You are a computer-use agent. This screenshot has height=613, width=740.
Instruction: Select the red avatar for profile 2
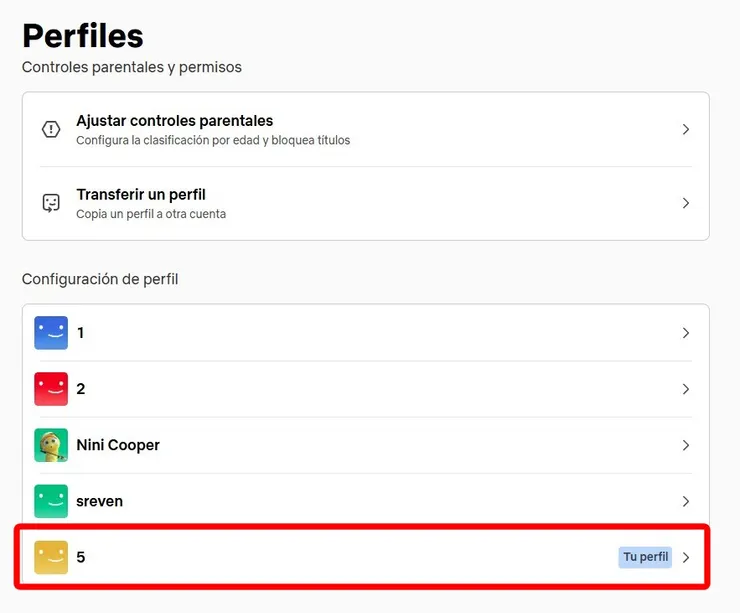click(x=51, y=389)
